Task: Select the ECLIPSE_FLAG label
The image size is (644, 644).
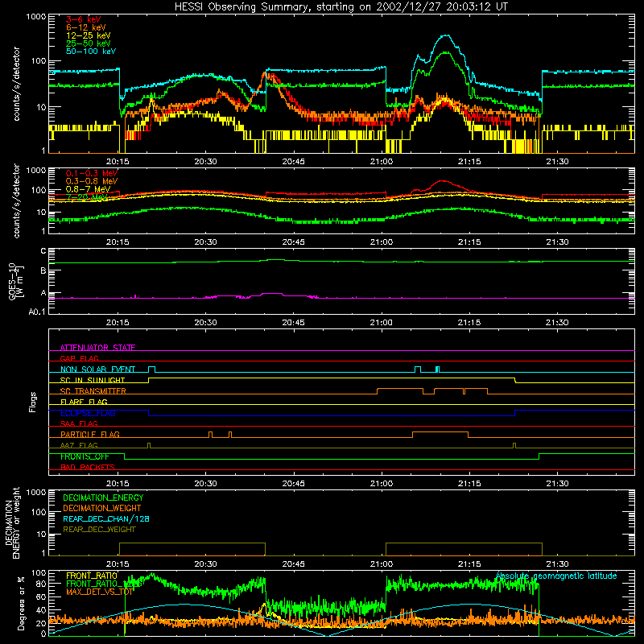Action: click(x=88, y=413)
